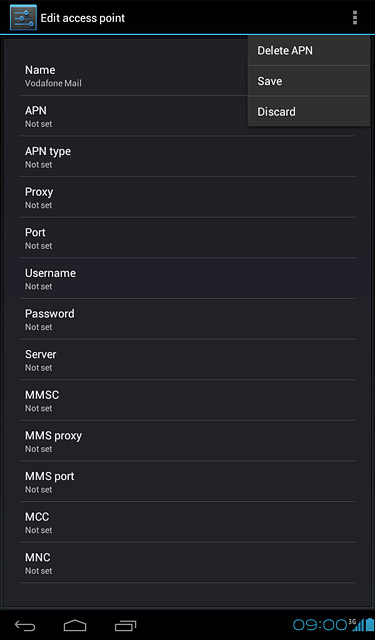Open the MMS proxy setting
Screen dimensions: 375x640
pos(187,441)
